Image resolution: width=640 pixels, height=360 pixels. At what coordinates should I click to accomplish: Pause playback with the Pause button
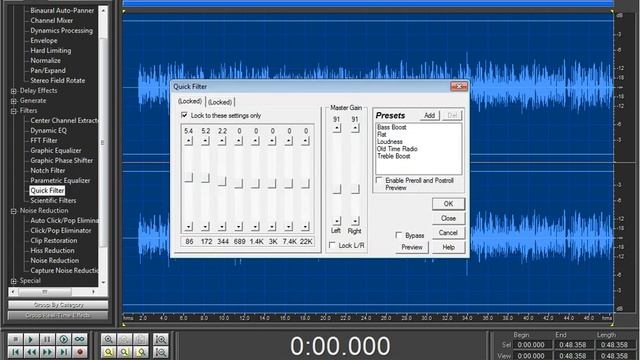coord(47,339)
